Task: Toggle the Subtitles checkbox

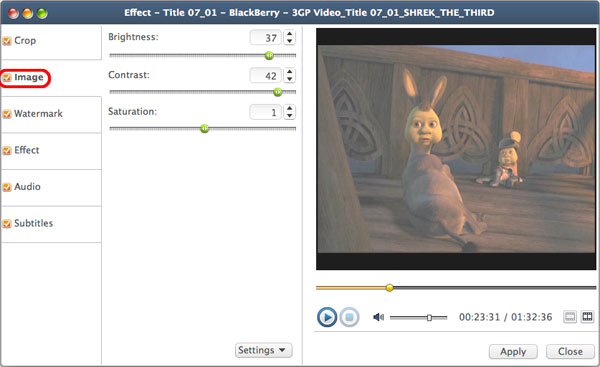Action: (x=7, y=223)
